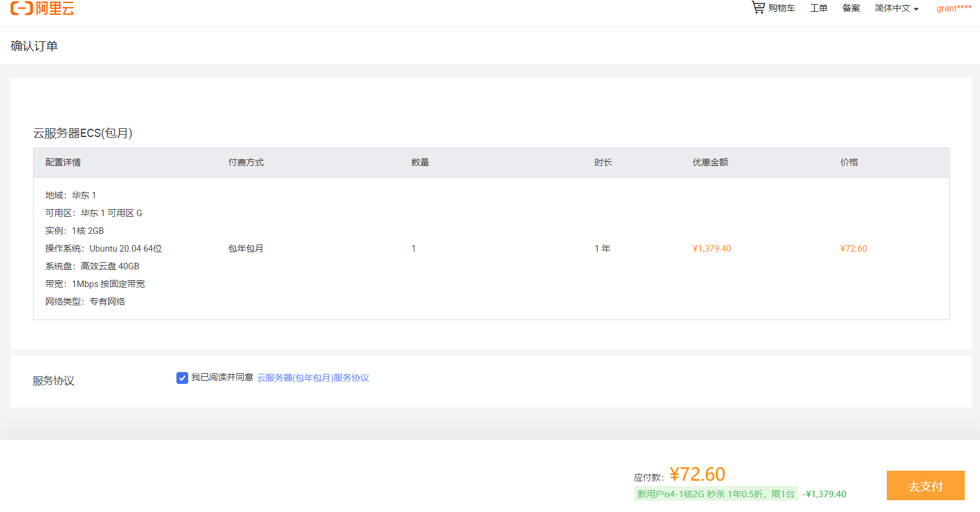Click the 1 年 duration cell
The height and width of the screenshot is (512, 980).
(x=602, y=249)
